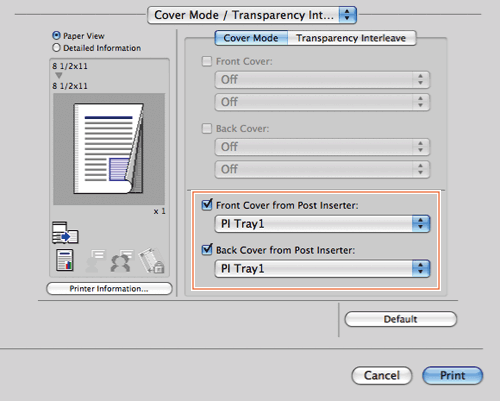Open Front Cover Post Inserter tray dropdown

(x=322, y=224)
